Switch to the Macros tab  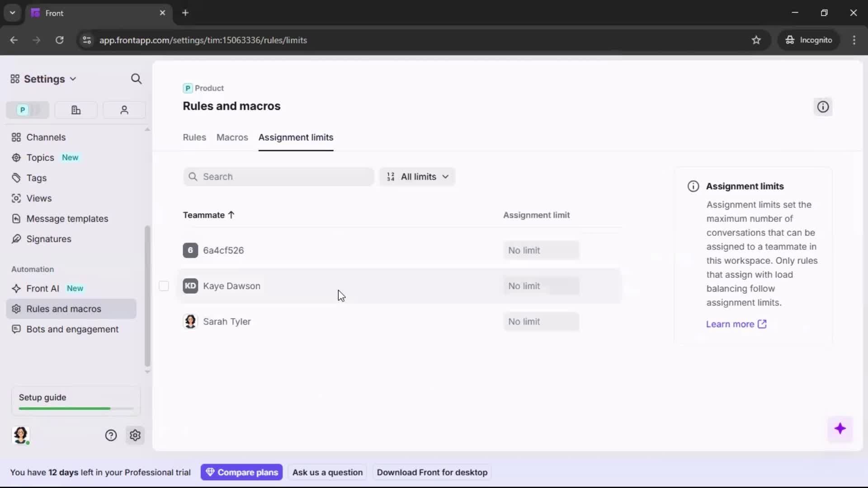tap(232, 137)
